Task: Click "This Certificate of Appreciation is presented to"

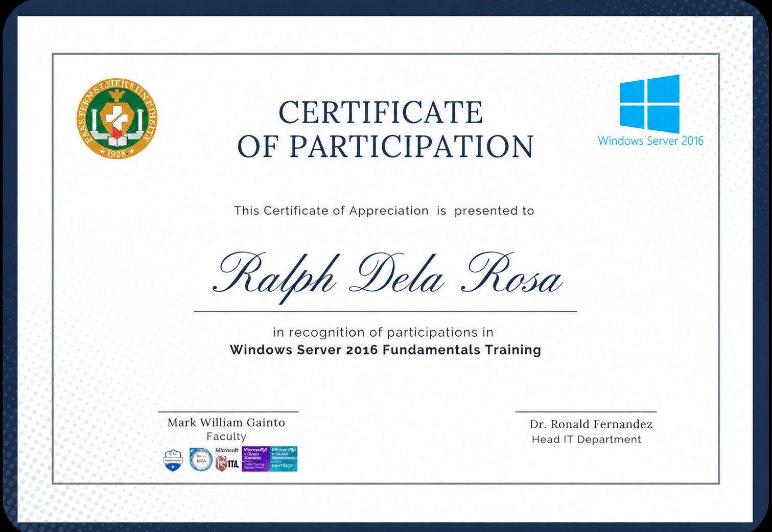Action: (x=384, y=211)
